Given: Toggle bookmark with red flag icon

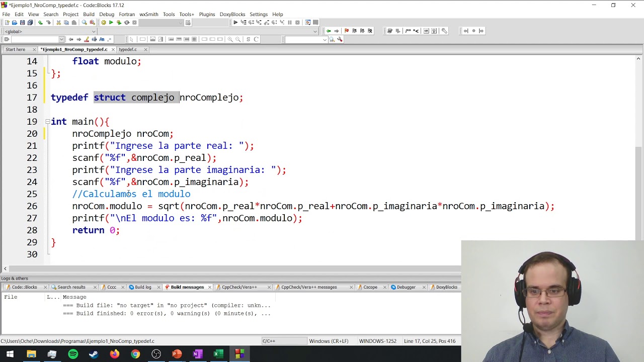Looking at the screenshot, I should click(346, 31).
